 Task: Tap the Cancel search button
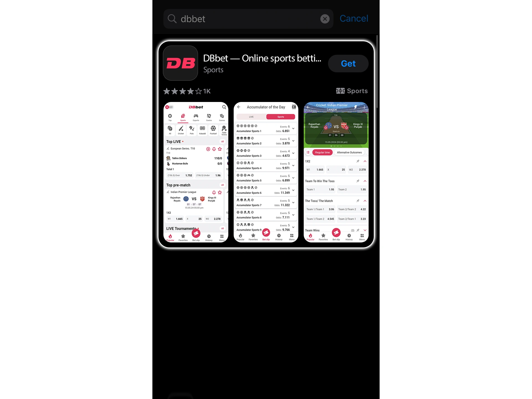[353, 18]
